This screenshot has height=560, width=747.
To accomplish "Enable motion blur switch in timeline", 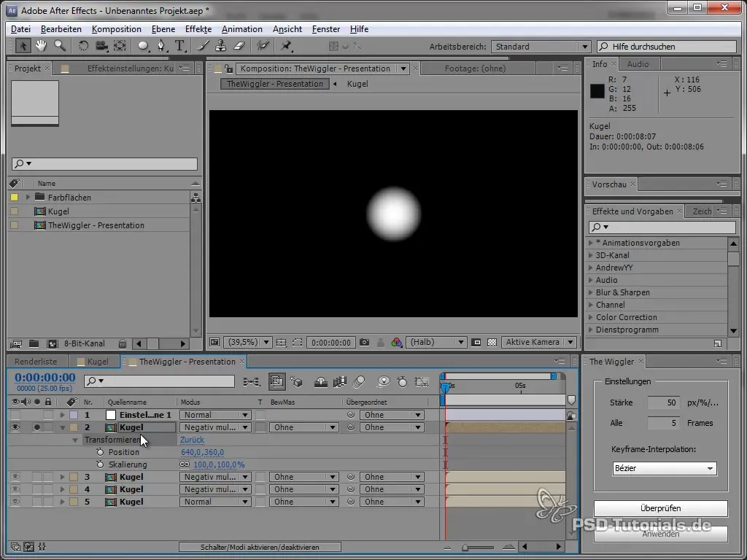I will (x=359, y=381).
